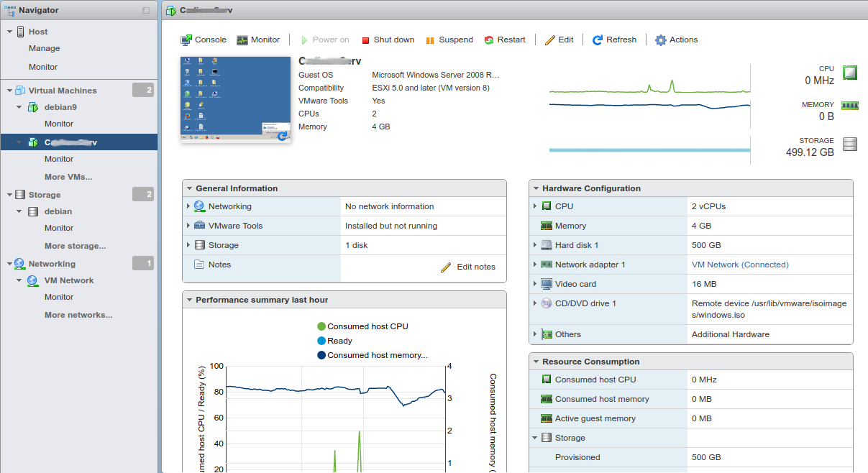Select the Host icon in Navigator
868x473 pixels.
click(20, 32)
